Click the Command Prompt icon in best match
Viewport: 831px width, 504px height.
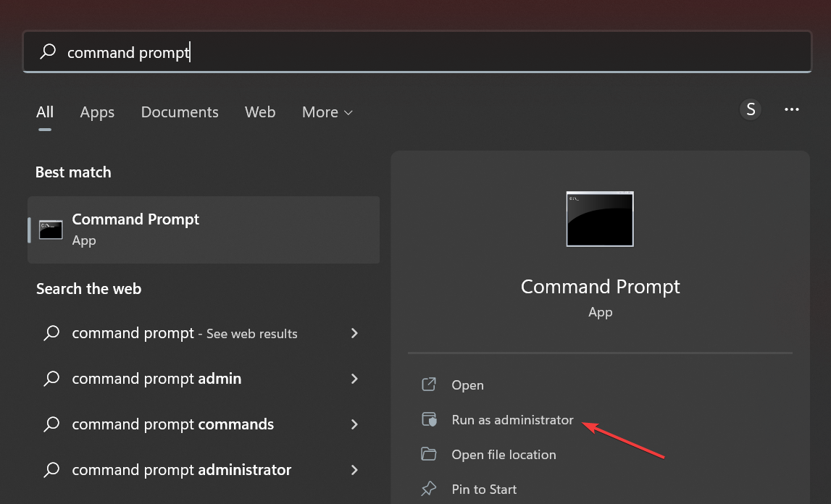51,230
